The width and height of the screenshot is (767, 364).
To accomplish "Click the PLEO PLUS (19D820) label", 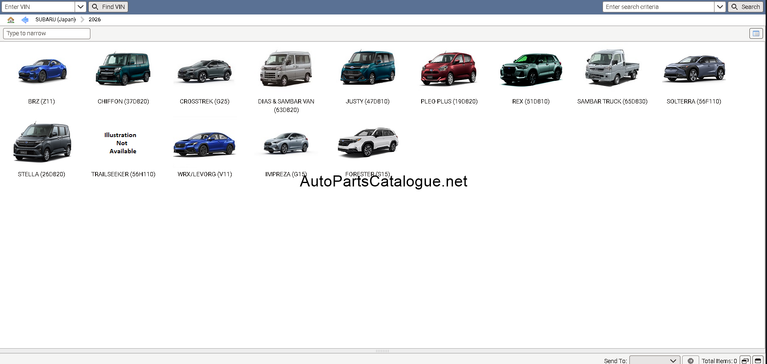I will click(x=449, y=102).
